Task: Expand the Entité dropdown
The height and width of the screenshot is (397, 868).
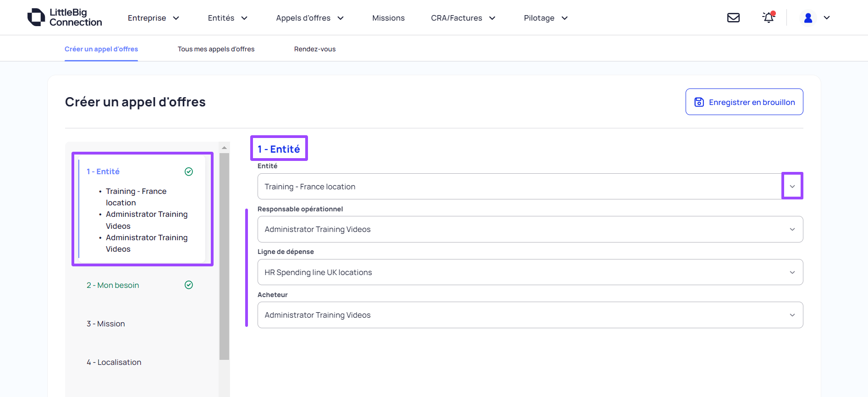Action: click(x=792, y=187)
